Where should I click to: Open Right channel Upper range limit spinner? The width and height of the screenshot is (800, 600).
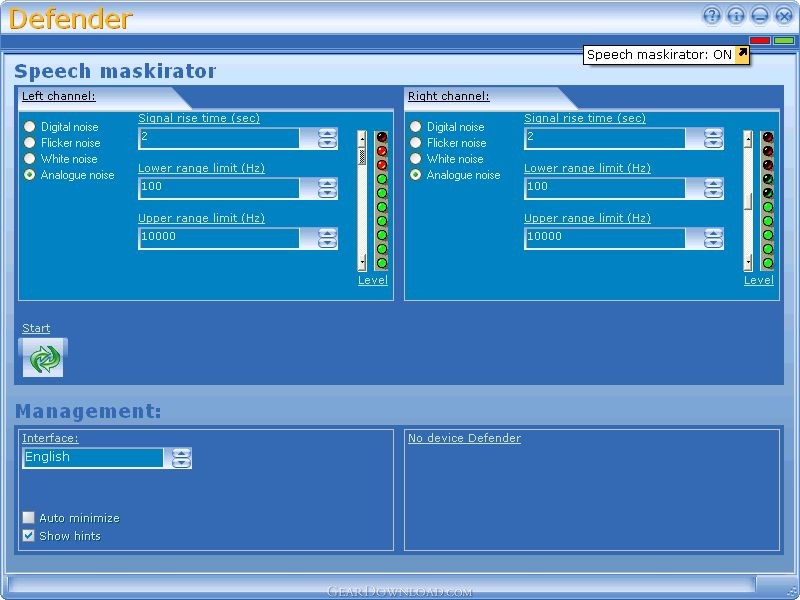tap(713, 238)
